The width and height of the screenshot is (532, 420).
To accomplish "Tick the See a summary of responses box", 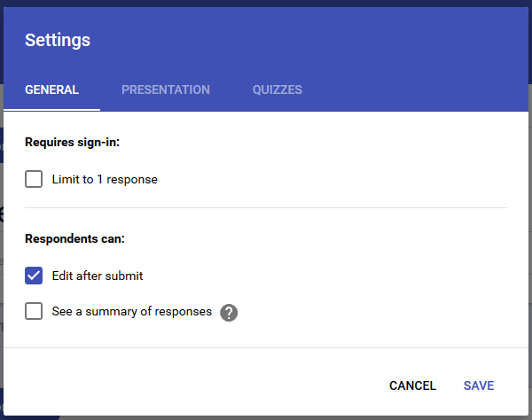I will pos(34,311).
